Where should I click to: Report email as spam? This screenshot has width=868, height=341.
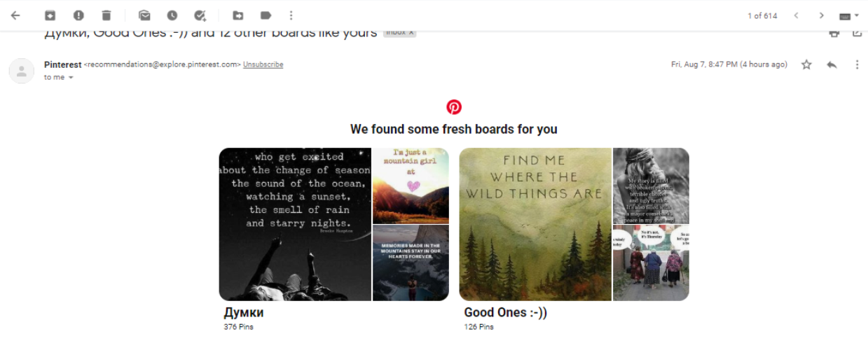78,15
